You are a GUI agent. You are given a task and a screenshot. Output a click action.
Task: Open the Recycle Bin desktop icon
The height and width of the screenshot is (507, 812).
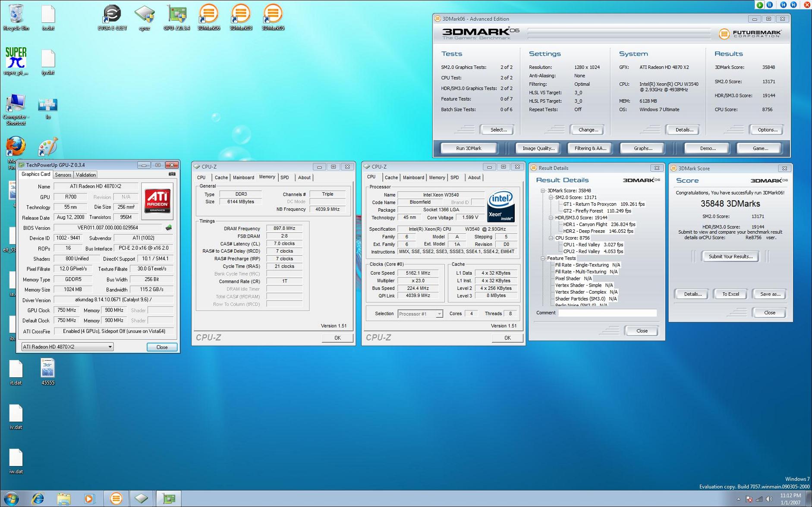point(16,17)
